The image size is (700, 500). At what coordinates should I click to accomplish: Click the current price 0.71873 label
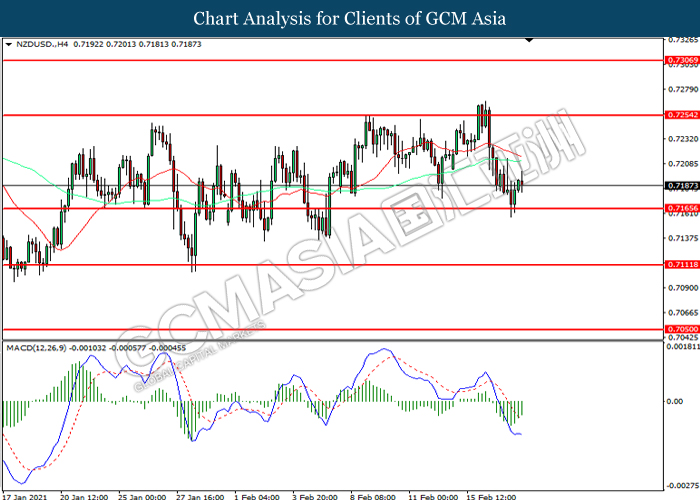(x=681, y=186)
